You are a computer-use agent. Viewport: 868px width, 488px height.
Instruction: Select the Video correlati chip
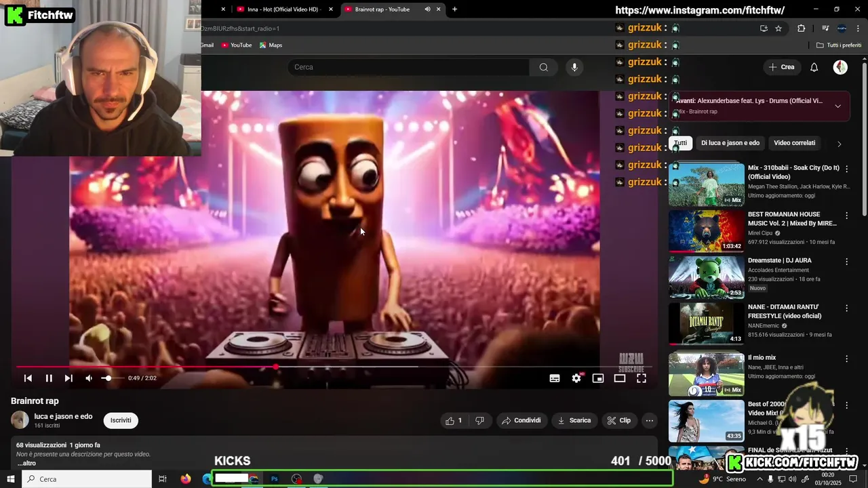(794, 143)
